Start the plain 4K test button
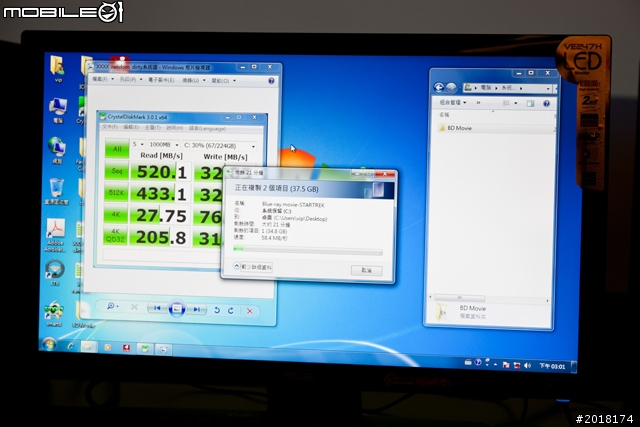 [x=116, y=215]
